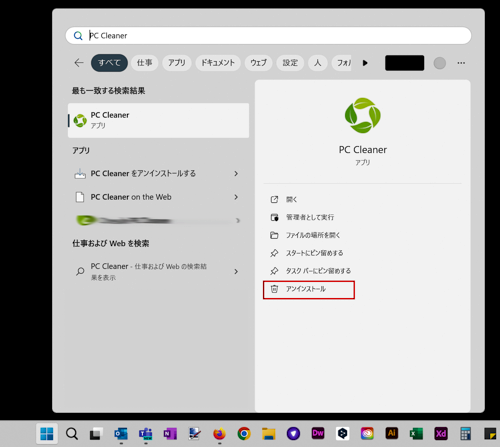The width and height of the screenshot is (500, 447).
Task: Select the 設定 filter tab
Action: 290,63
